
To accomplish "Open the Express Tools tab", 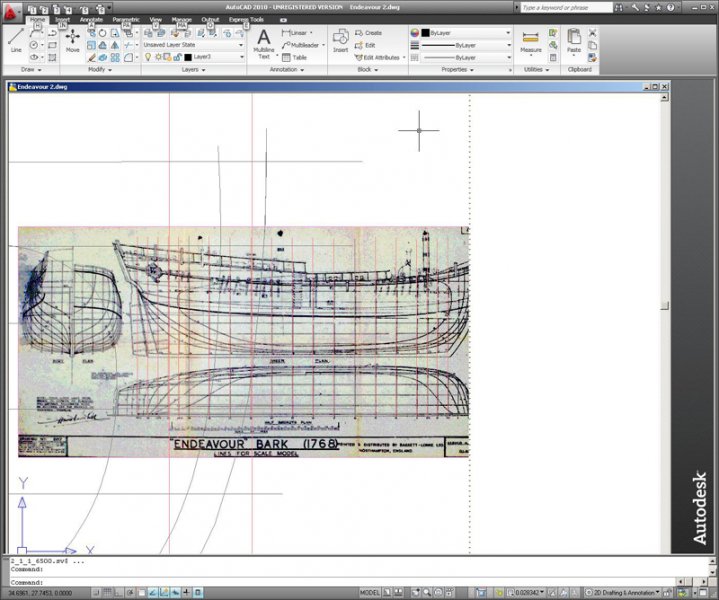I will (246, 20).
